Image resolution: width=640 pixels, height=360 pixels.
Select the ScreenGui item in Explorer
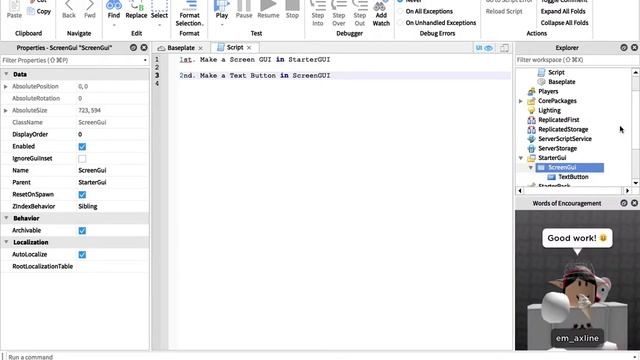click(570, 167)
